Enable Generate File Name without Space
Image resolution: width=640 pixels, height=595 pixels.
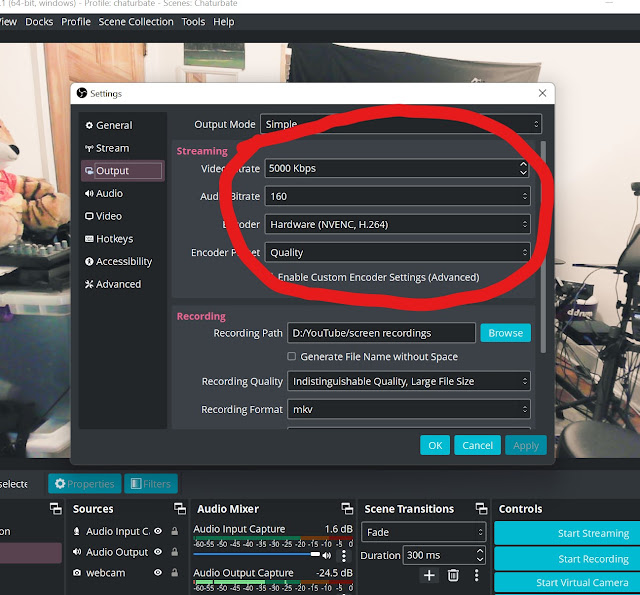(292, 356)
